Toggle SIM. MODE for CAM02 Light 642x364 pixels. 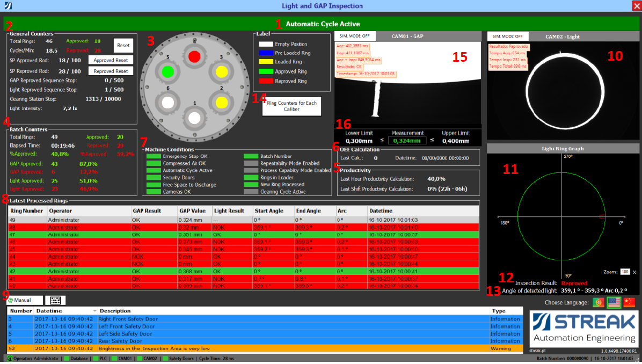click(x=508, y=36)
